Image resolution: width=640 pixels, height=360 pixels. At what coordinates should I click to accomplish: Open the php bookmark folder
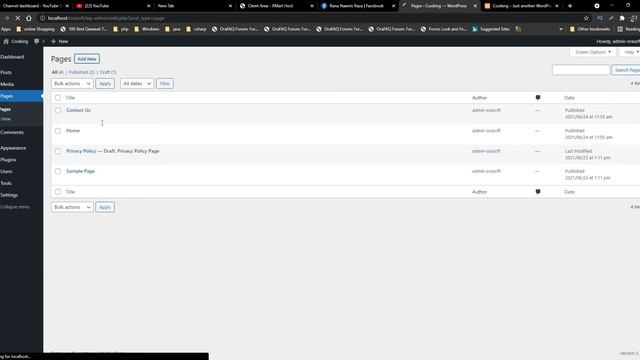pos(121,29)
